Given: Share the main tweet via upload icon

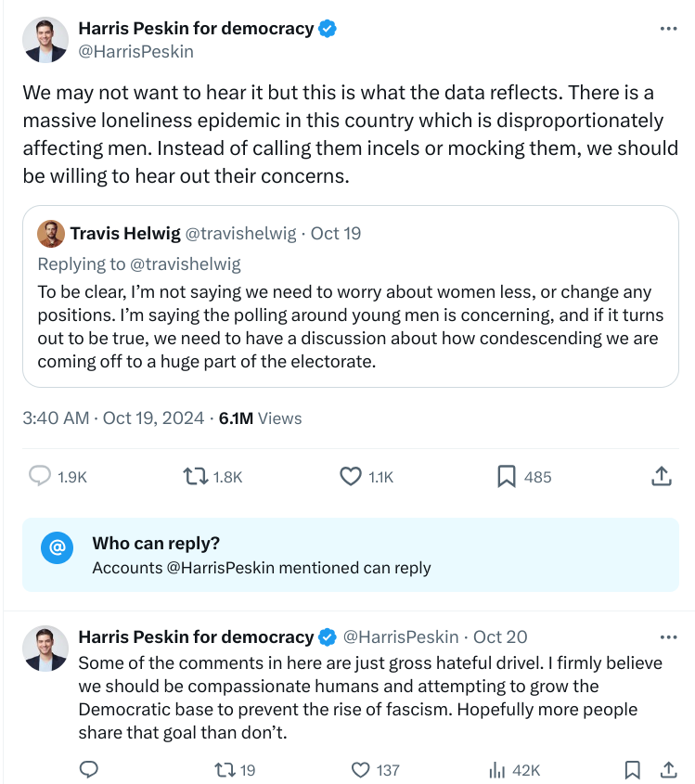Looking at the screenshot, I should [x=661, y=476].
